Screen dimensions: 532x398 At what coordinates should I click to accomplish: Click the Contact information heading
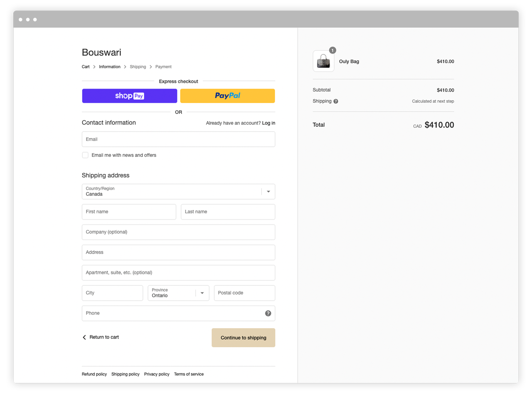click(x=109, y=123)
